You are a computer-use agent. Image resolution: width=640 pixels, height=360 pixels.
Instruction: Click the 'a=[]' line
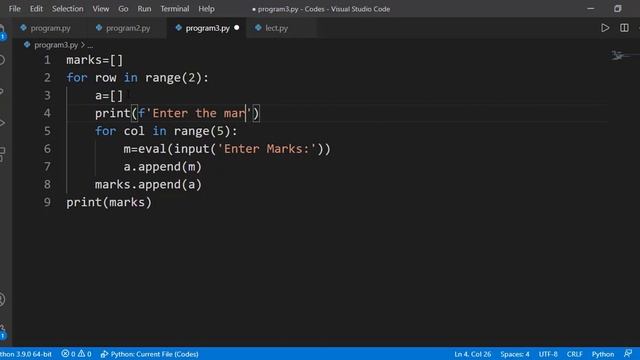click(109, 96)
